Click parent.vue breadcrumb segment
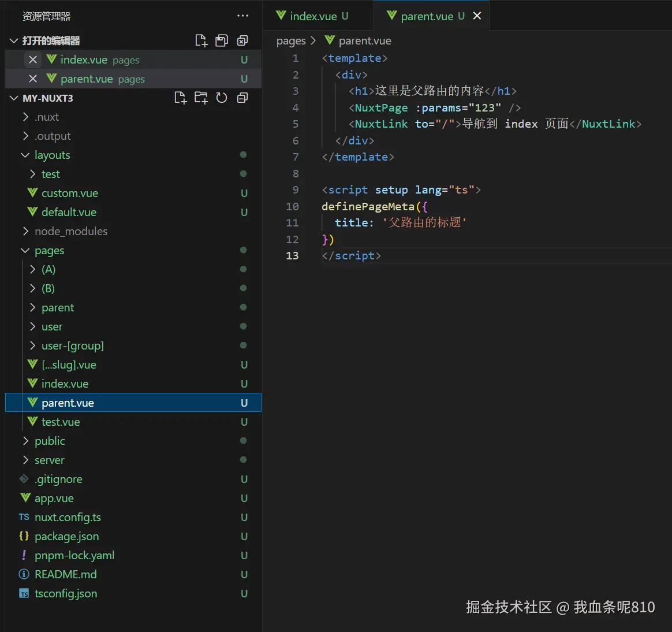 click(x=365, y=41)
